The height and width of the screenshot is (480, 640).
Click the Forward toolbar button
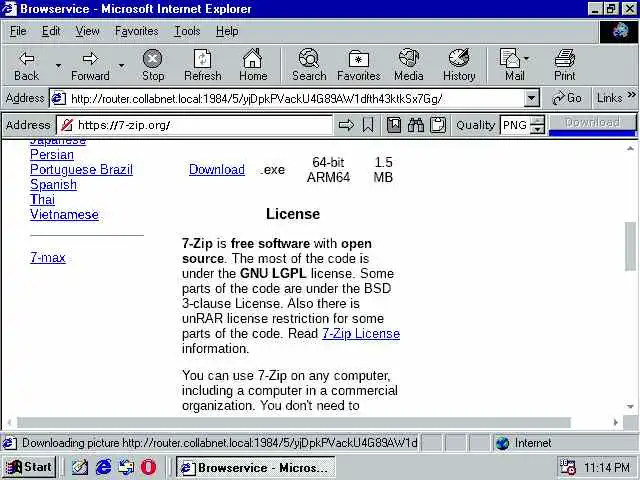(x=90, y=66)
